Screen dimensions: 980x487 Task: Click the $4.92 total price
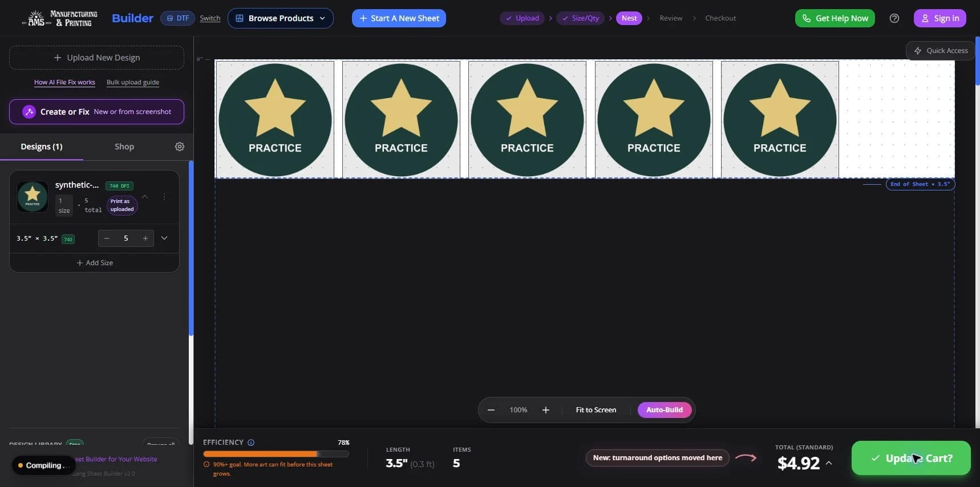point(799,463)
